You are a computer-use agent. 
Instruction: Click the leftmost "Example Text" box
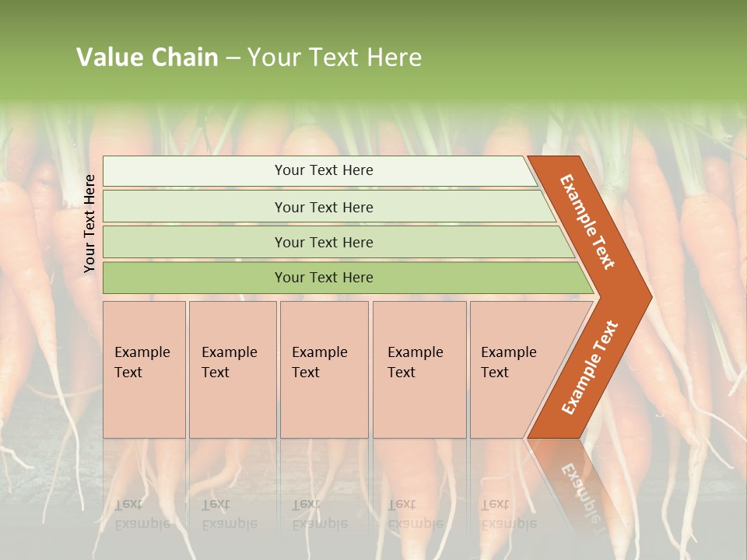[144, 369]
